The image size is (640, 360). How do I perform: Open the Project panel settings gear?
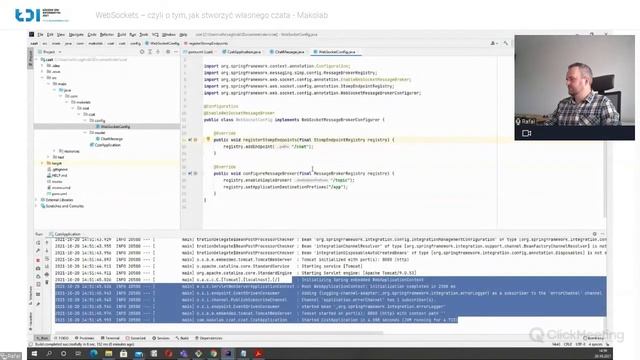[168, 52]
